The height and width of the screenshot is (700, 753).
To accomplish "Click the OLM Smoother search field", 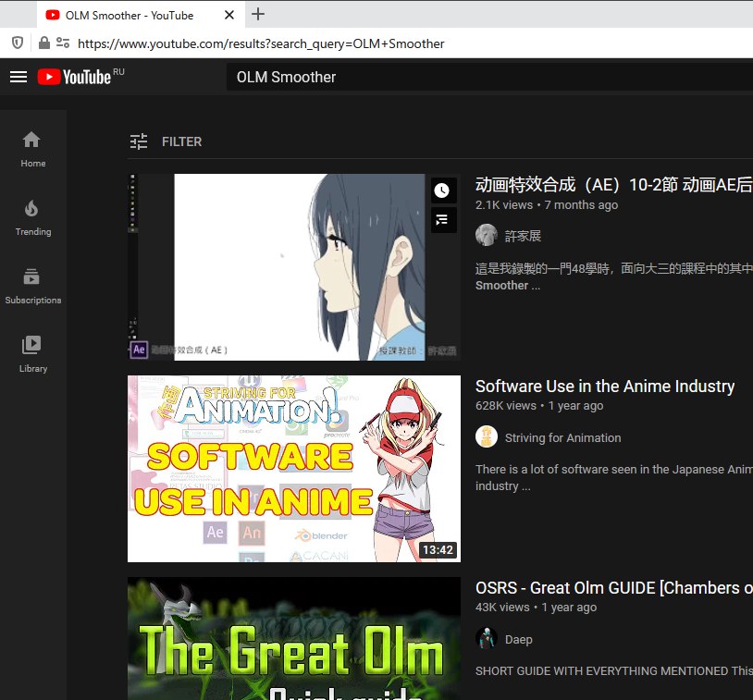I will coord(489,77).
